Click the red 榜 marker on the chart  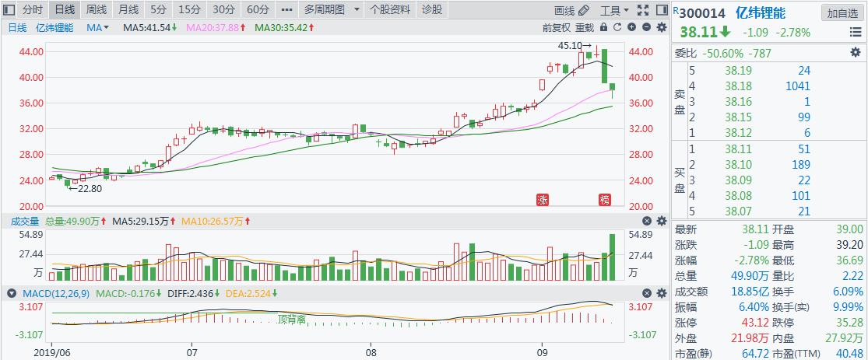click(x=605, y=200)
